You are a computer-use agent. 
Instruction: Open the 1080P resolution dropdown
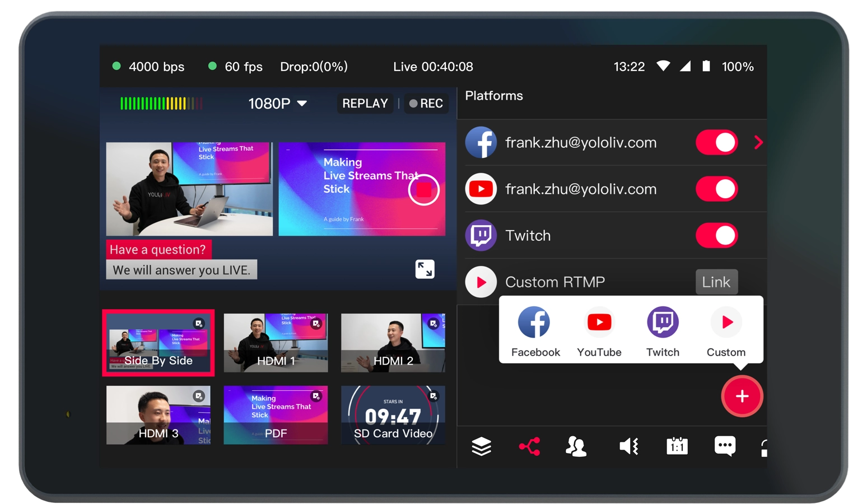[x=277, y=103]
